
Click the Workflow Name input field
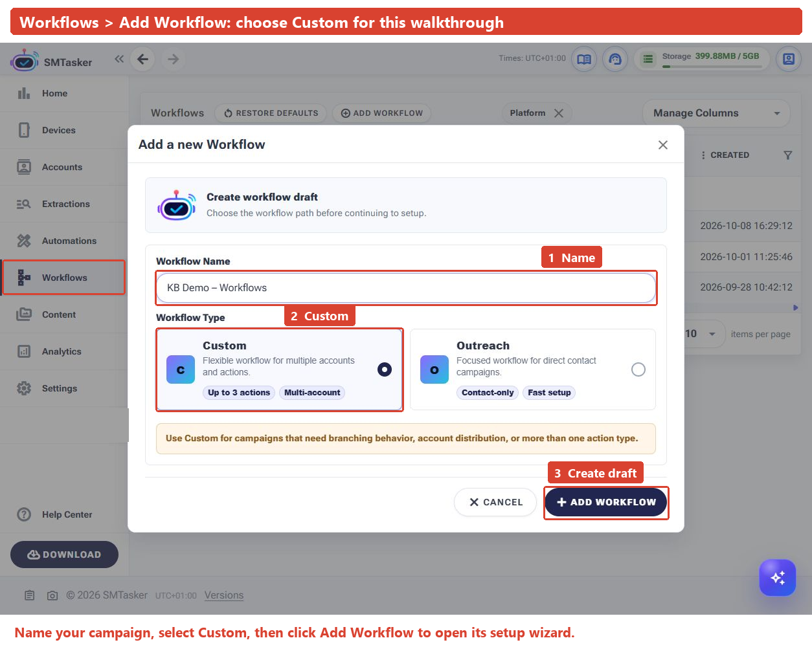(406, 288)
